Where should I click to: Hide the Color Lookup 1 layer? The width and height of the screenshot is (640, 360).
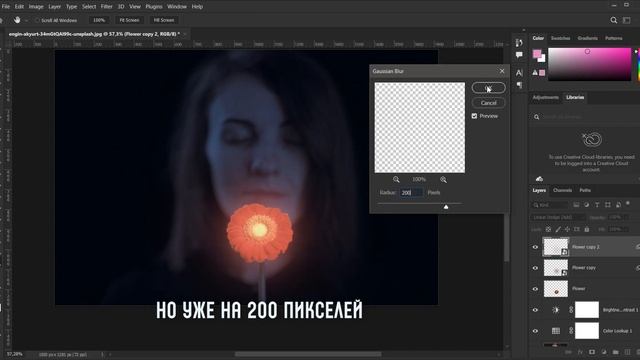click(535, 331)
